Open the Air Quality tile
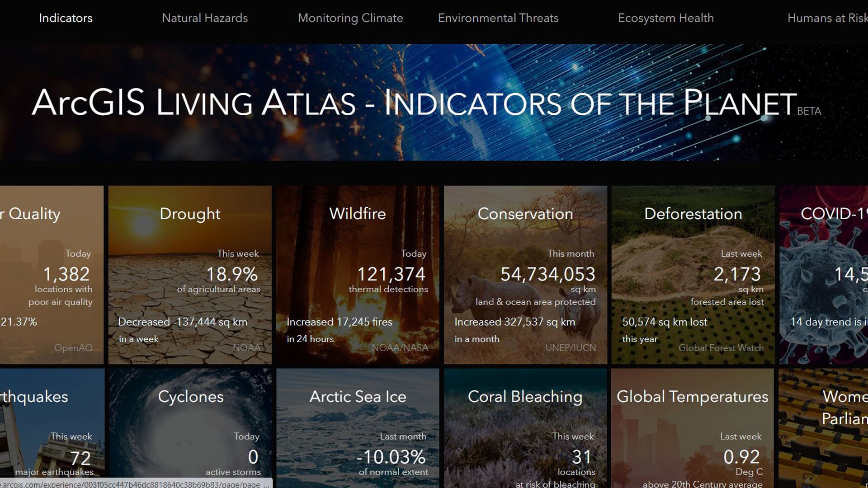This screenshot has width=868, height=488. click(x=51, y=275)
